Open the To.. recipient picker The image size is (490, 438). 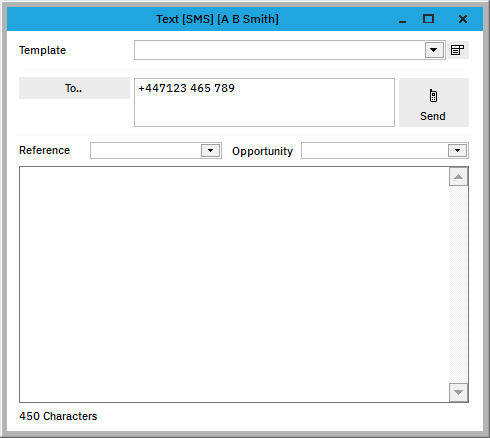click(74, 88)
